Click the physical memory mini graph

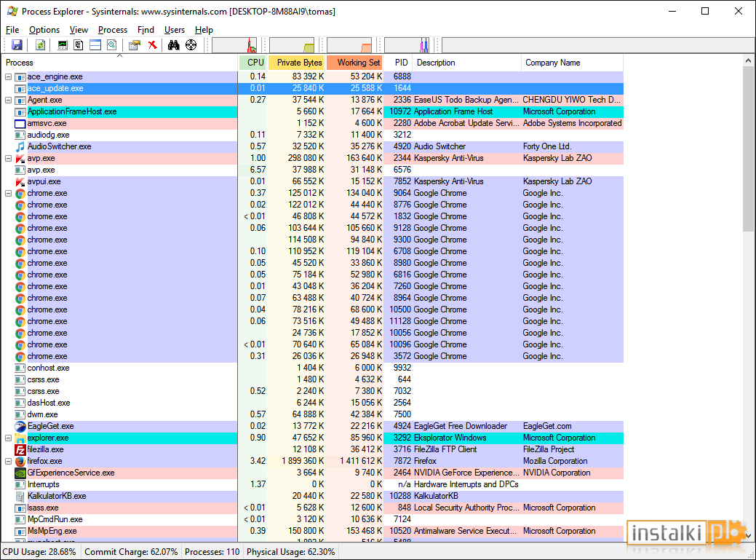[349, 45]
